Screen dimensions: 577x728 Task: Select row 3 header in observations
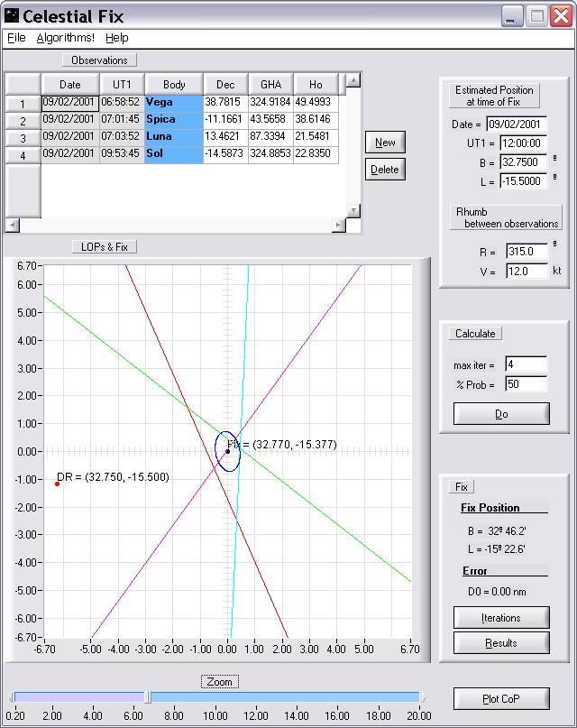tap(23, 138)
